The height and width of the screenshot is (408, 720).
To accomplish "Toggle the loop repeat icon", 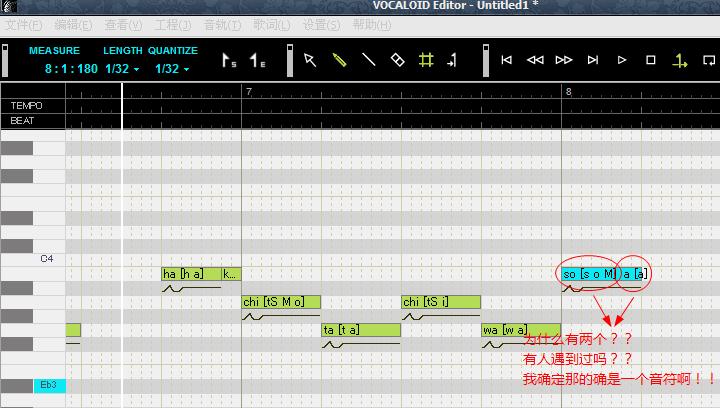I will pos(709,60).
